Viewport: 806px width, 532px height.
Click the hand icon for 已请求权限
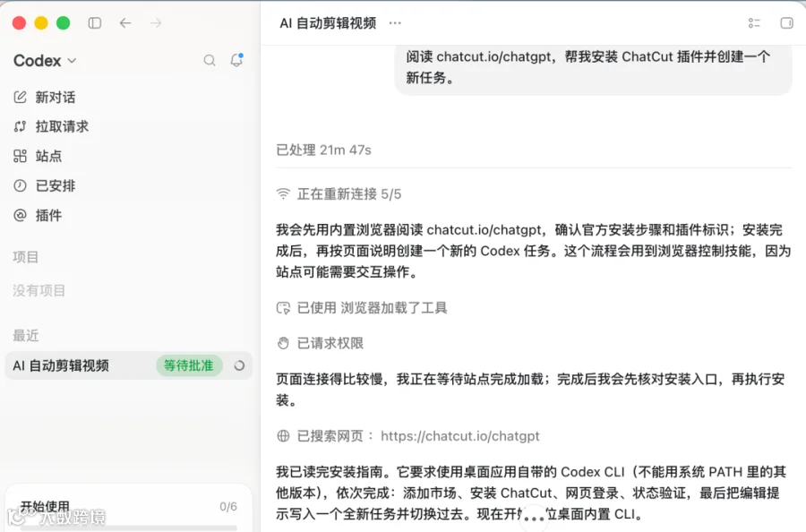283,343
